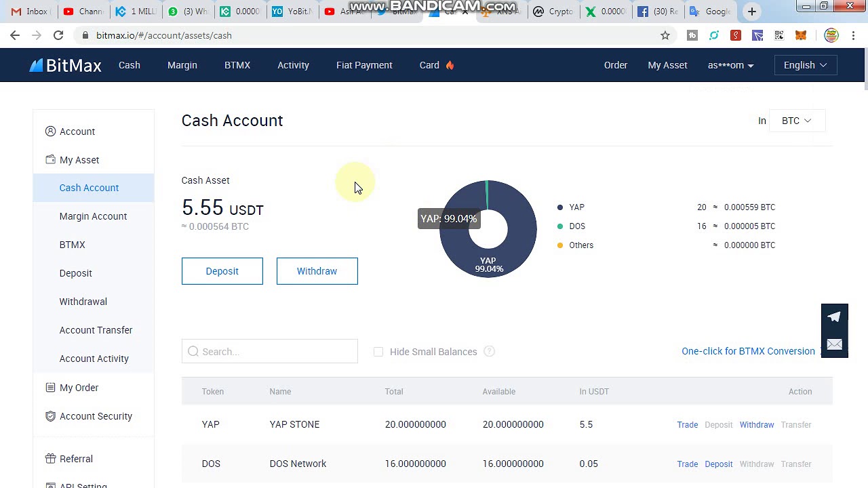Click the Telegram floating icon
Image resolution: width=868 pixels, height=488 pixels.
click(x=834, y=317)
